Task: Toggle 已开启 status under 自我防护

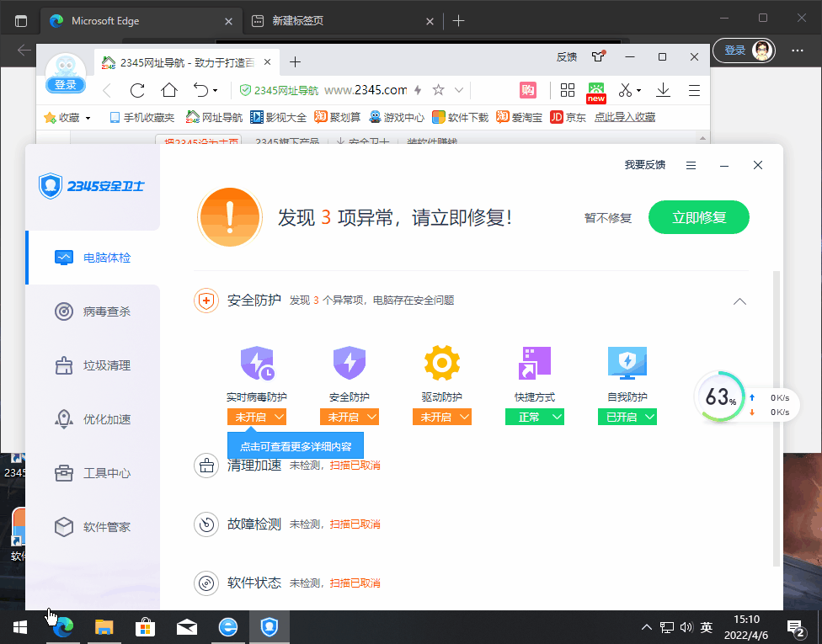Action: (627, 418)
